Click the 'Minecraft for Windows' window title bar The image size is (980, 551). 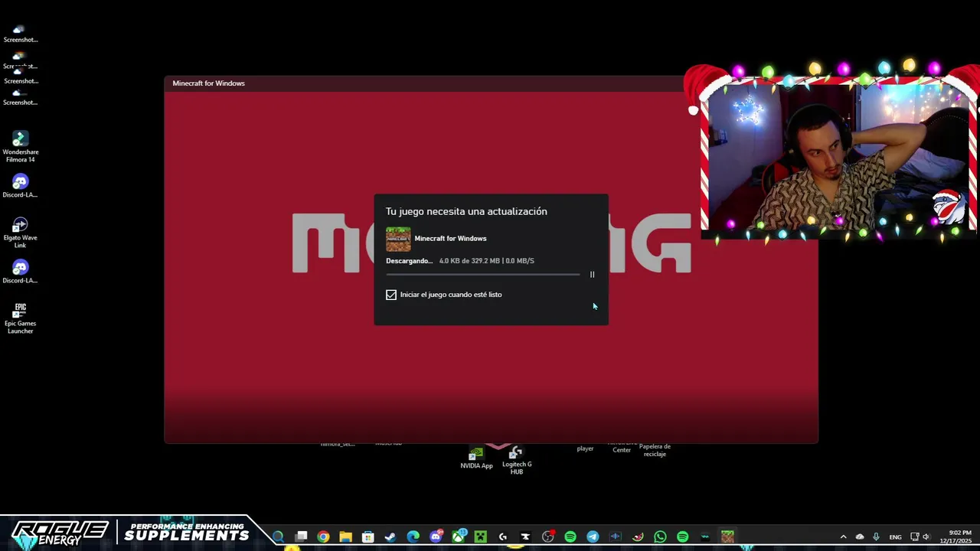click(491, 83)
